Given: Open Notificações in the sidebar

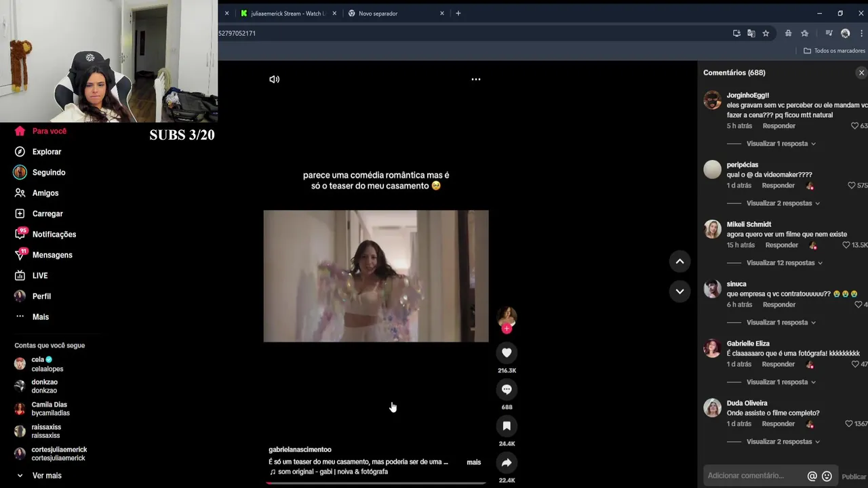Looking at the screenshot, I should (x=46, y=235).
